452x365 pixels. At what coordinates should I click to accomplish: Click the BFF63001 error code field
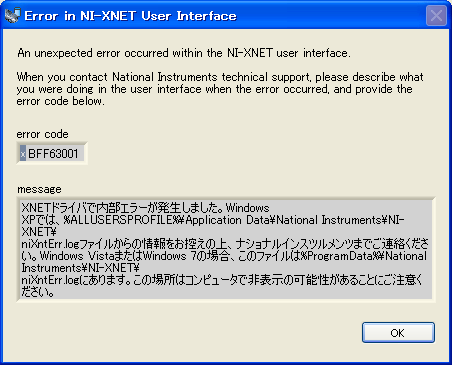click(52, 153)
